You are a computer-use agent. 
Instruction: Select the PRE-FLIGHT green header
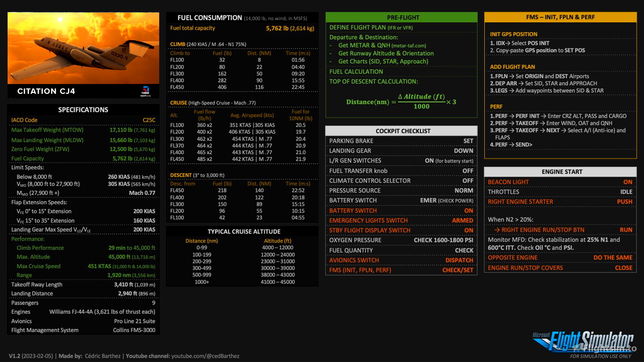(x=402, y=17)
